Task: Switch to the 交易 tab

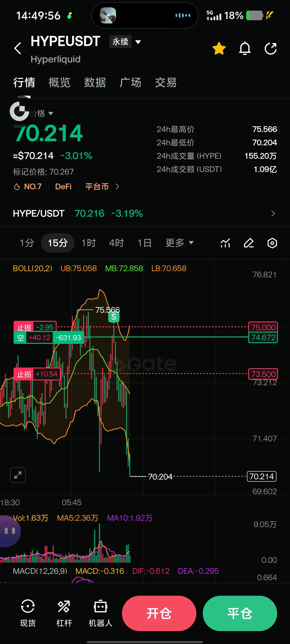Action: [166, 83]
